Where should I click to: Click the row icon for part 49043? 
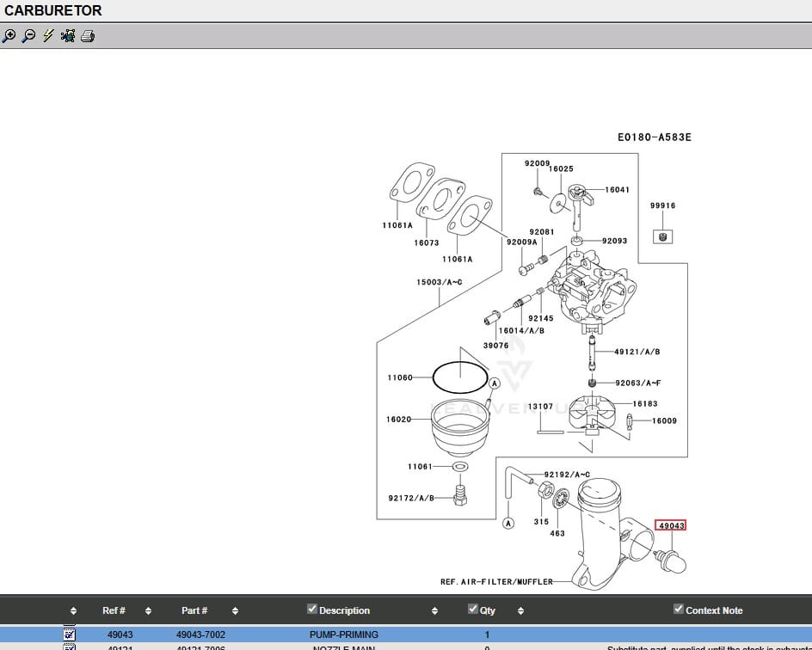pyautogui.click(x=70, y=635)
